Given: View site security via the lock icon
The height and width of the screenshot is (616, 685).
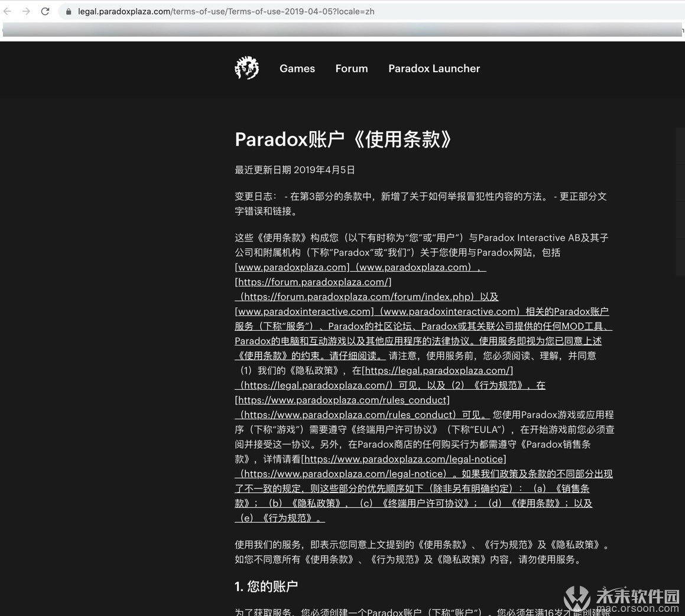Looking at the screenshot, I should click(x=68, y=12).
